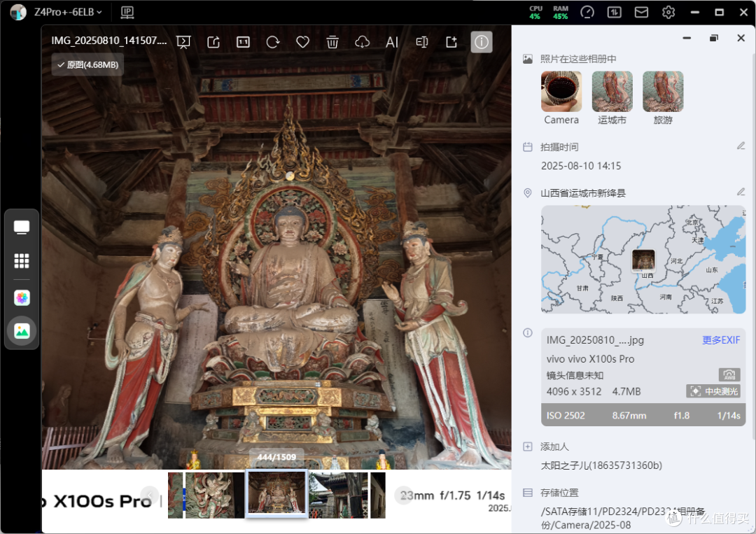Select tagged person 太阳之子儿
756x534 pixels.
[x=601, y=465]
